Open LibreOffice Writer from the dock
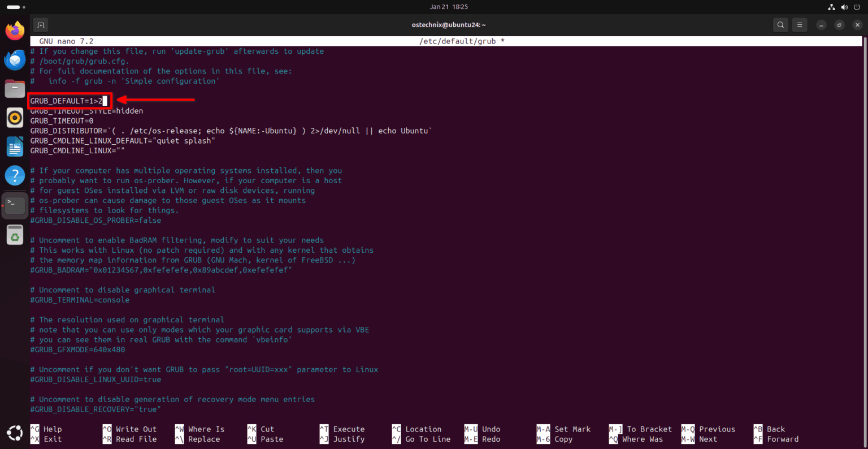Viewport: 868px width, 449px height. tap(15, 146)
